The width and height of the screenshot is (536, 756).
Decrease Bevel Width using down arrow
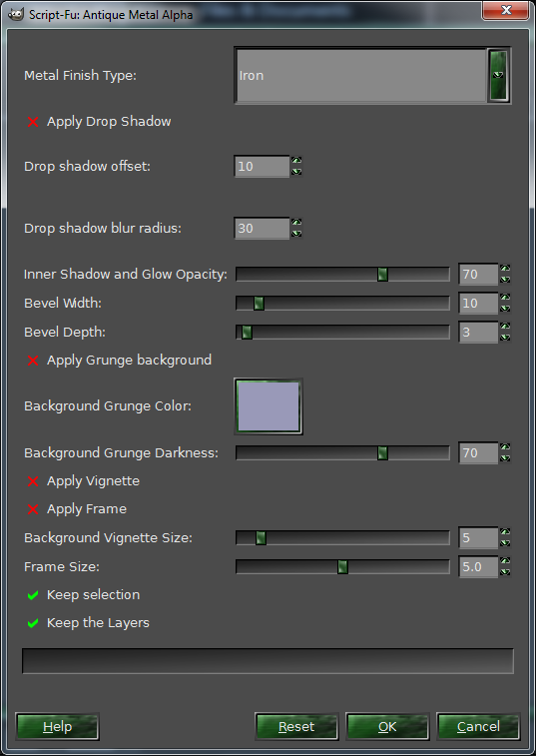(x=505, y=309)
